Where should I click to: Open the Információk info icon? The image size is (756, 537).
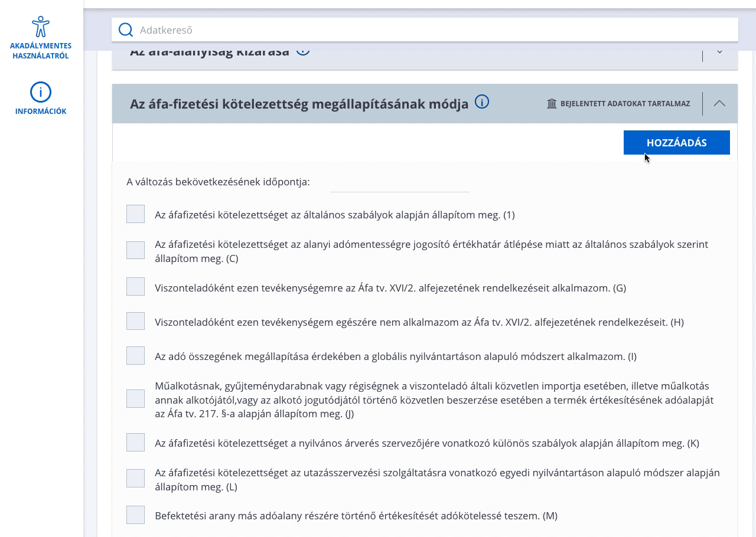click(41, 92)
